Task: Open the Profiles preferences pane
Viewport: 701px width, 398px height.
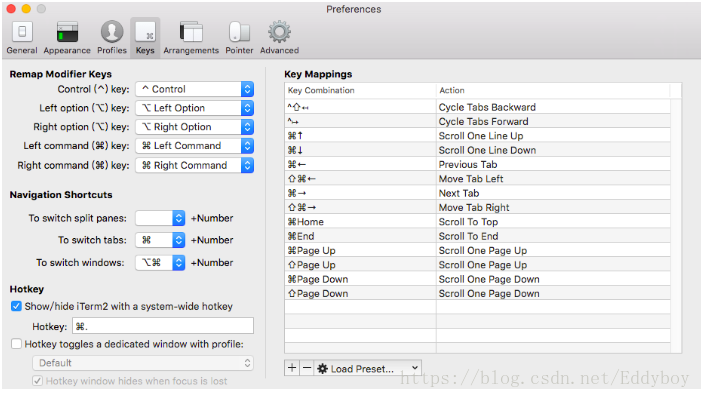Action: coord(112,38)
